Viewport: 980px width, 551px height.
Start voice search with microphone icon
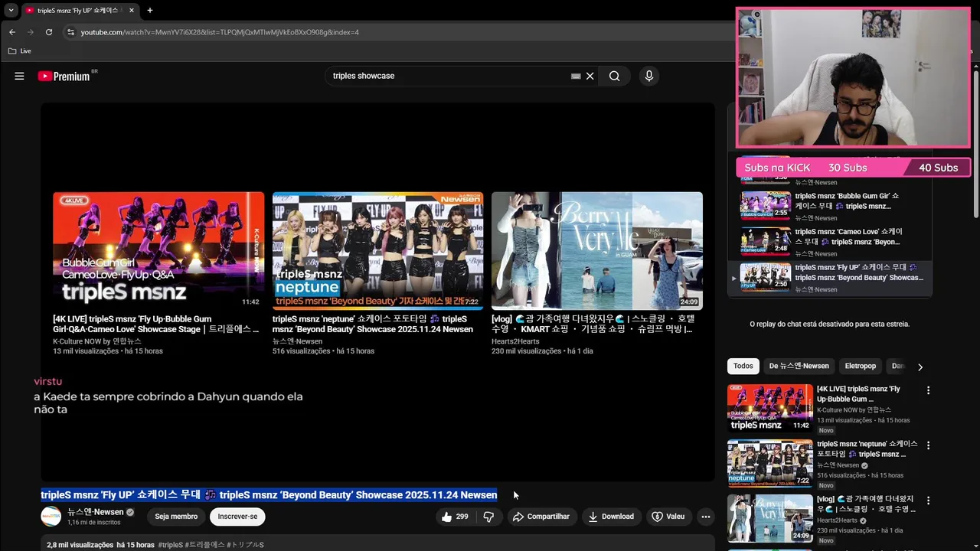point(648,76)
